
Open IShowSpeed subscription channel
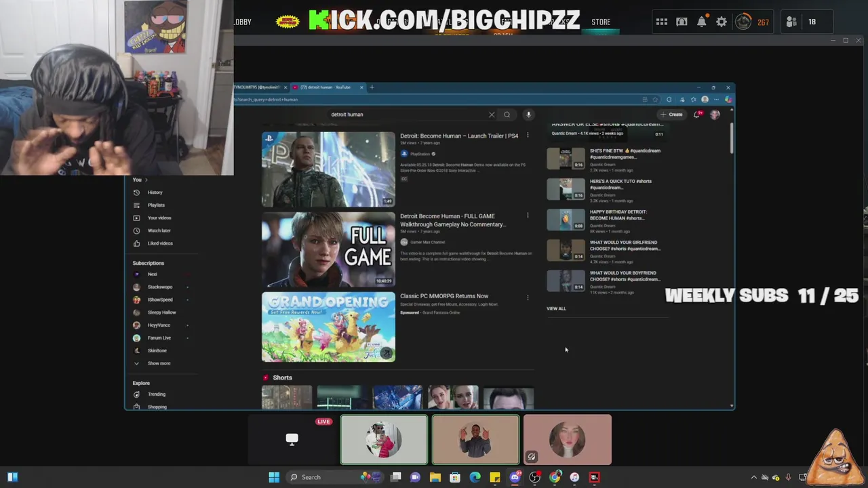(160, 300)
